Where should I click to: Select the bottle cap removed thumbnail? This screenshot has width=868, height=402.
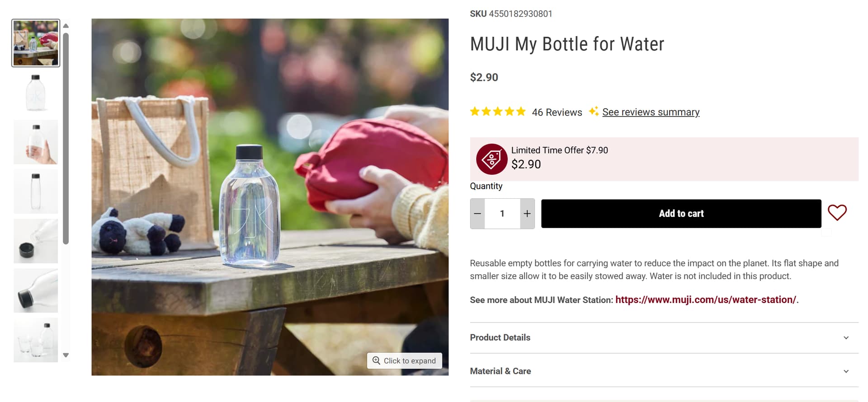tap(36, 241)
